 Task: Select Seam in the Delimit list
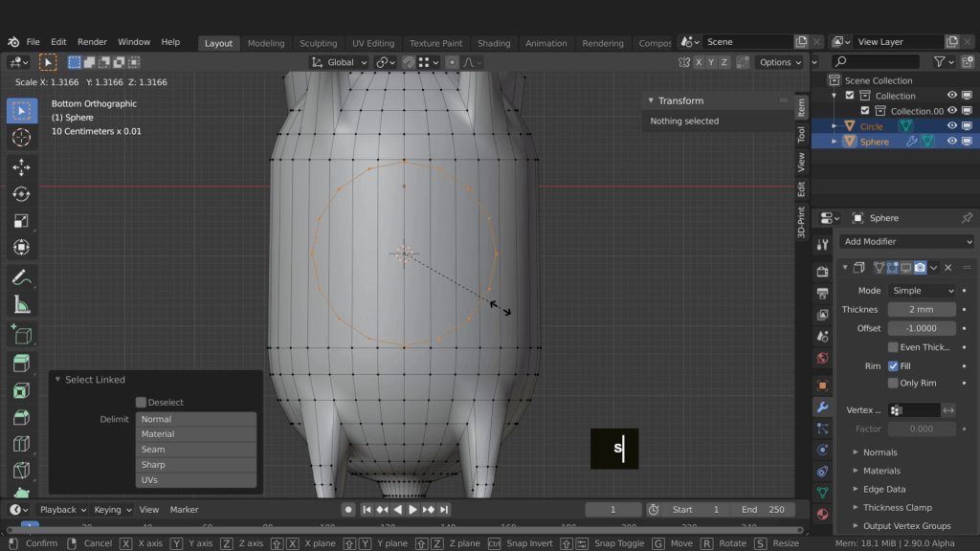point(196,450)
